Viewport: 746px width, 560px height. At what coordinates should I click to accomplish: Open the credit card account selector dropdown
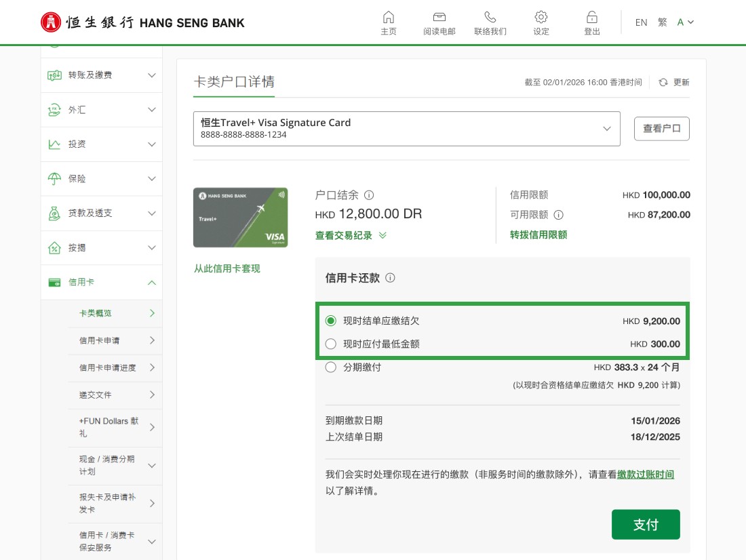pyautogui.click(x=606, y=128)
